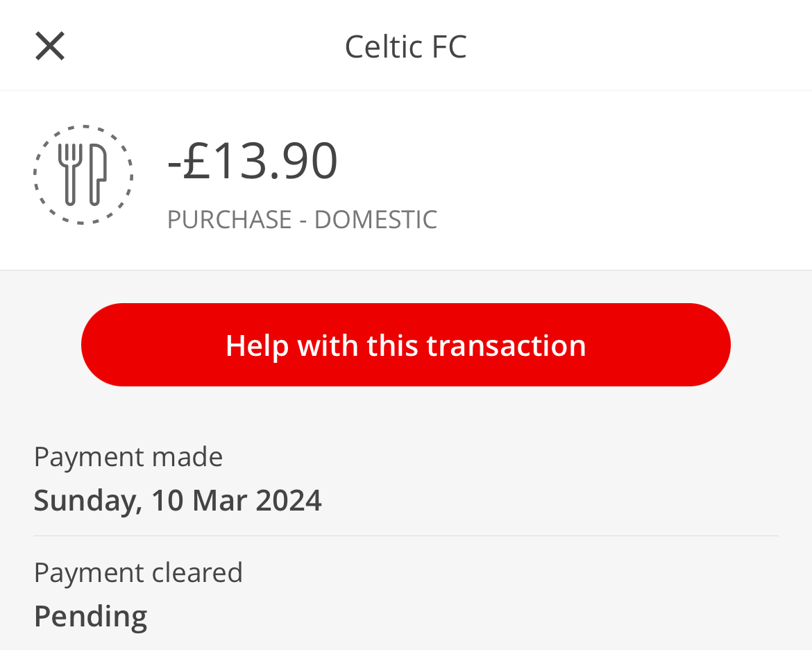This screenshot has width=812, height=650.
Task: Click the pound sign in the amount
Action: 197,161
